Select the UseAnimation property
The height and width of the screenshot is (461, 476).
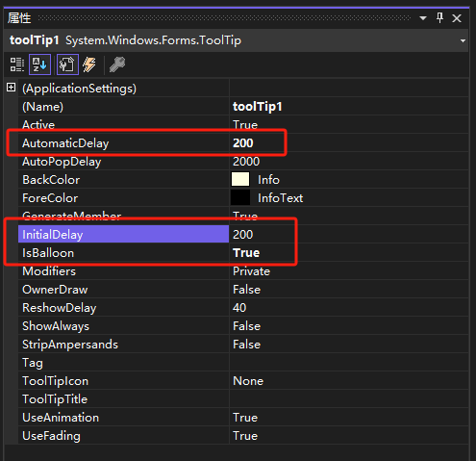(x=124, y=418)
